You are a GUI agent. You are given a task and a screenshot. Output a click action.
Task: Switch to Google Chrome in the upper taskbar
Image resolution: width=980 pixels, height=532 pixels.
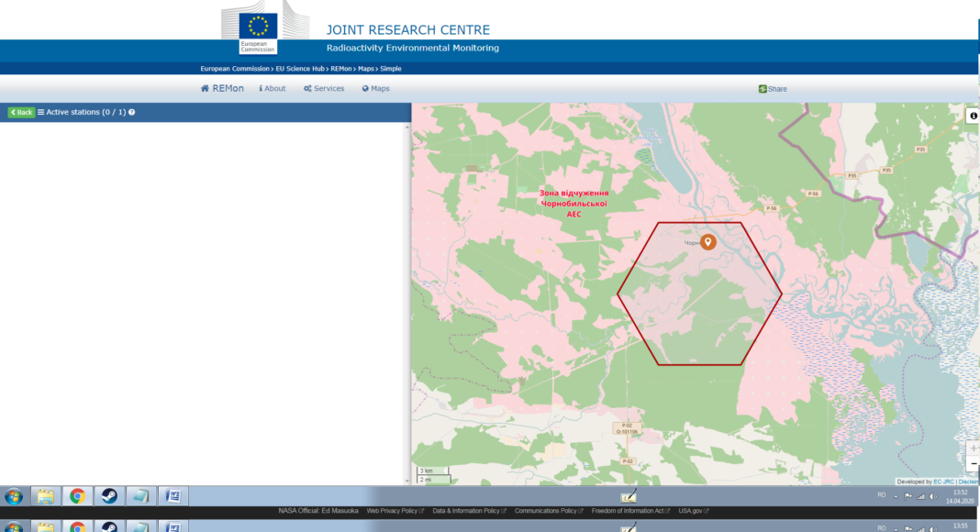[77, 496]
